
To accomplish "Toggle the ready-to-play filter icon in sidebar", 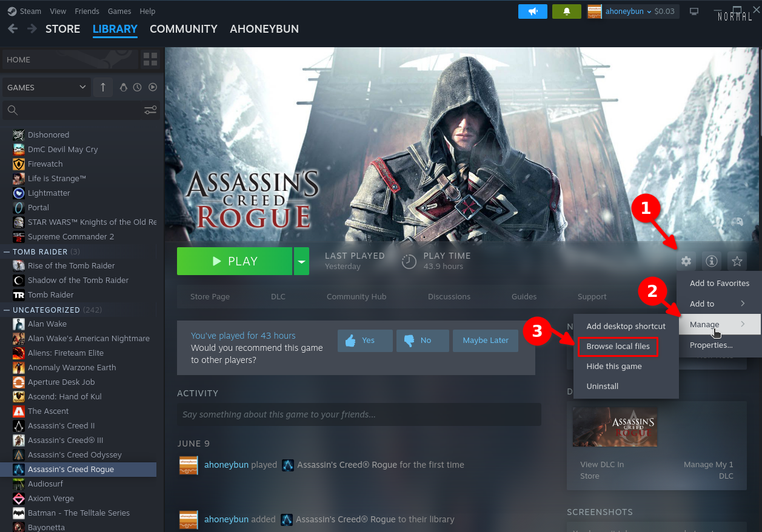I will [152, 87].
